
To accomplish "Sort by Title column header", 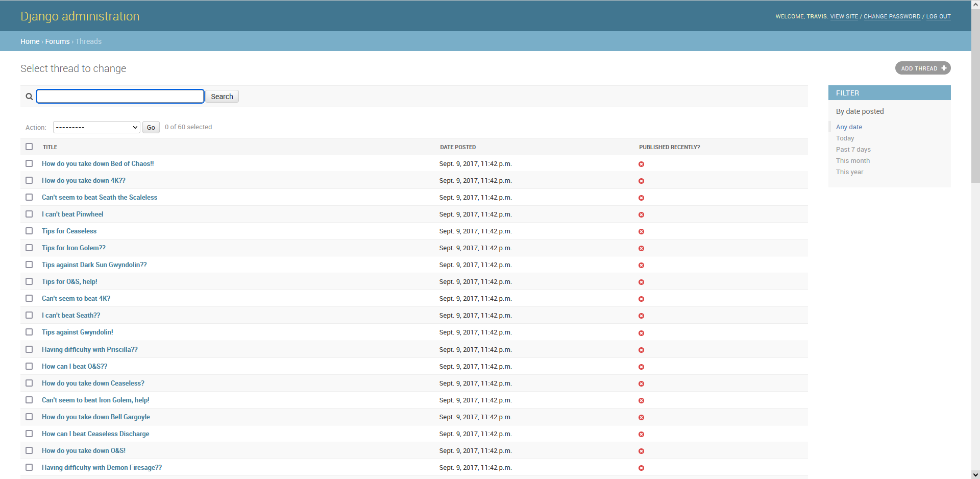I will [50, 147].
